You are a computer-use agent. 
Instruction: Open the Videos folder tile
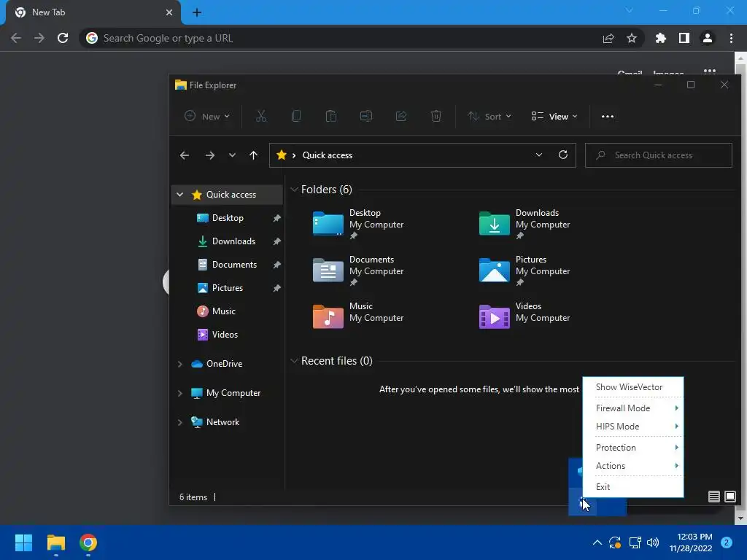pyautogui.click(x=525, y=317)
